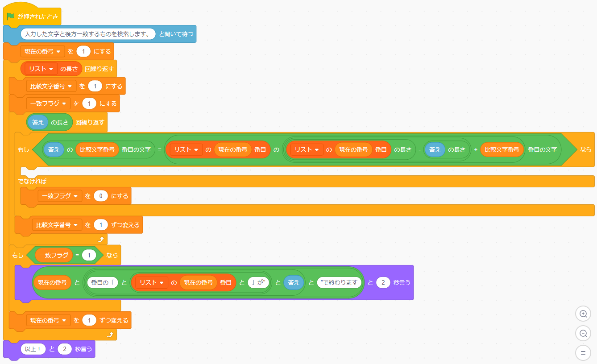Zoom out using the magnifier minus icon
This screenshot has height=364, width=597.
coord(583,333)
